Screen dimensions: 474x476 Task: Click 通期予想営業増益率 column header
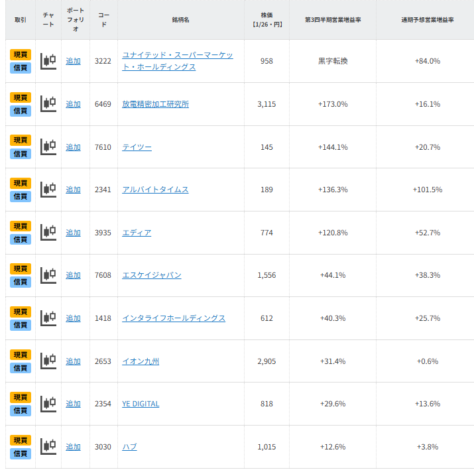coord(427,20)
